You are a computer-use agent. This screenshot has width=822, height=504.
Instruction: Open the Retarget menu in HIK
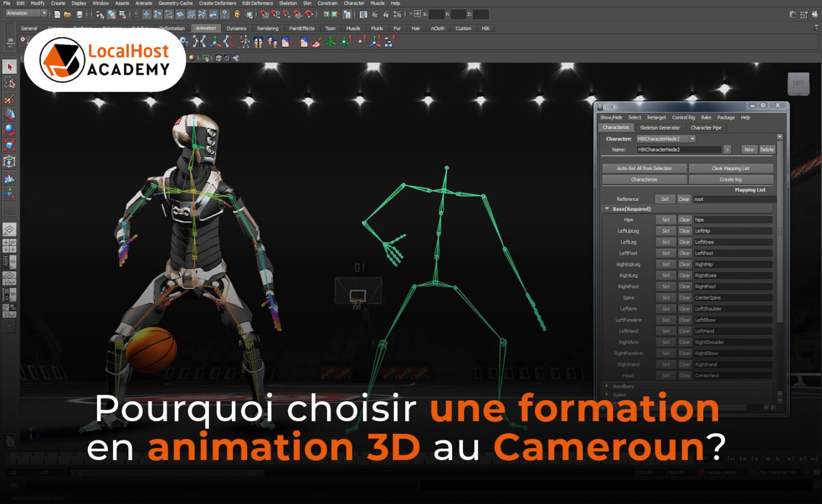(x=656, y=118)
